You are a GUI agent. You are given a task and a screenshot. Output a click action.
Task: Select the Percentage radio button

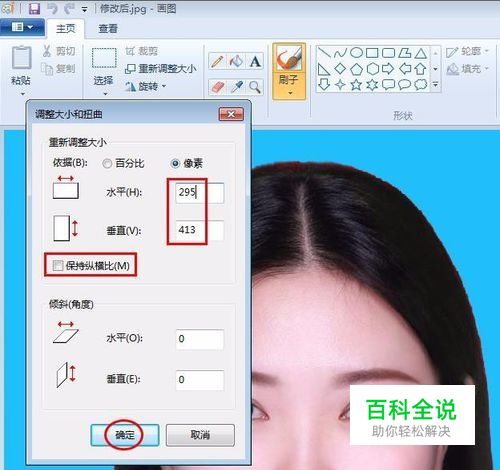(107, 164)
